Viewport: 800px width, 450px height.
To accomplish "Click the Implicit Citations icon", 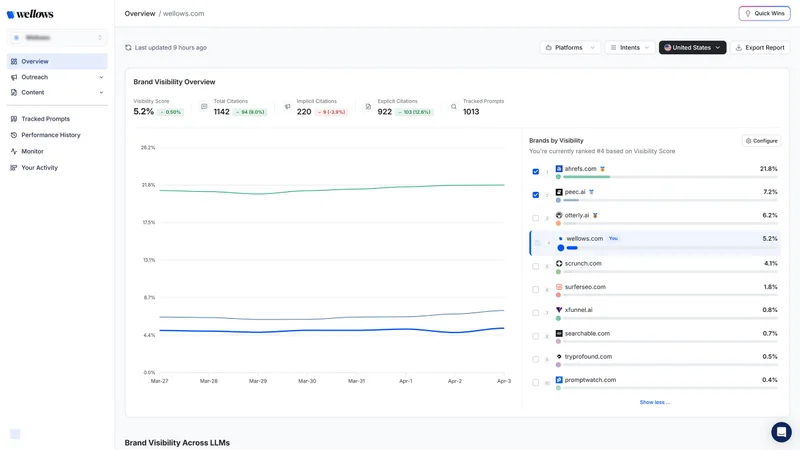I will point(287,106).
